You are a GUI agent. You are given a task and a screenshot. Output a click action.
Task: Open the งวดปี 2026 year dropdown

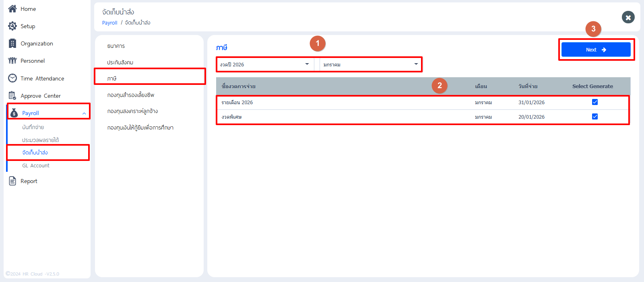pyautogui.click(x=265, y=64)
